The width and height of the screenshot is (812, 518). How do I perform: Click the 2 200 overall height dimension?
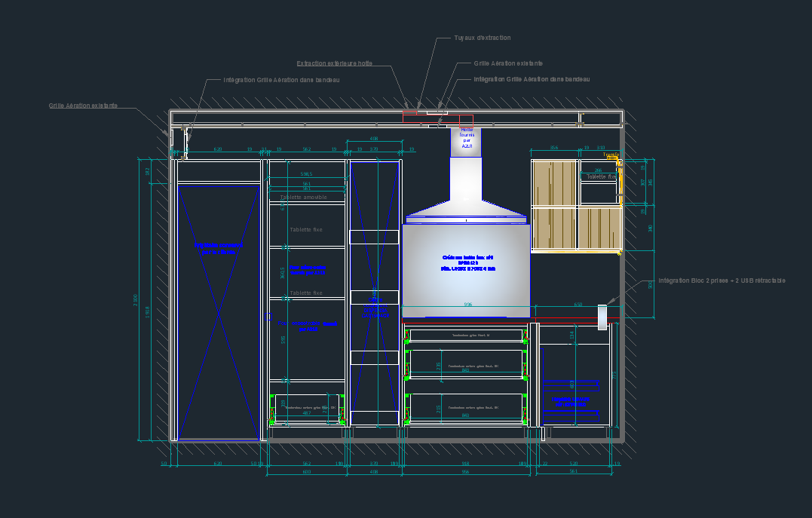(136, 300)
